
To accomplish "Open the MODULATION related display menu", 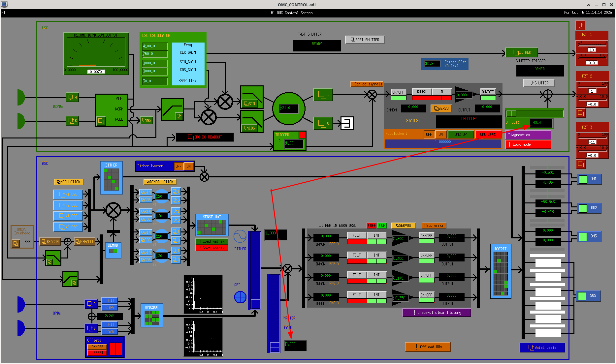I will point(69,182).
